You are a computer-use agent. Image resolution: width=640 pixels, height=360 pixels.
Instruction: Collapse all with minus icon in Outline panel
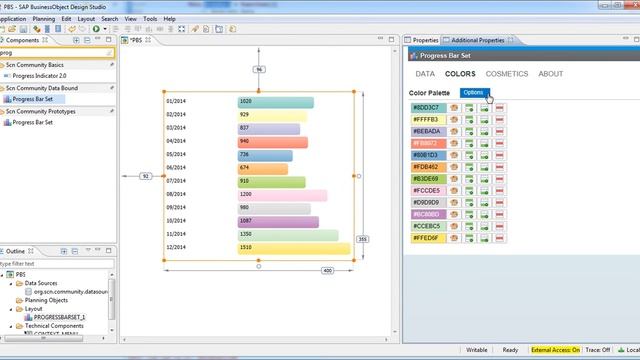(x=75, y=251)
